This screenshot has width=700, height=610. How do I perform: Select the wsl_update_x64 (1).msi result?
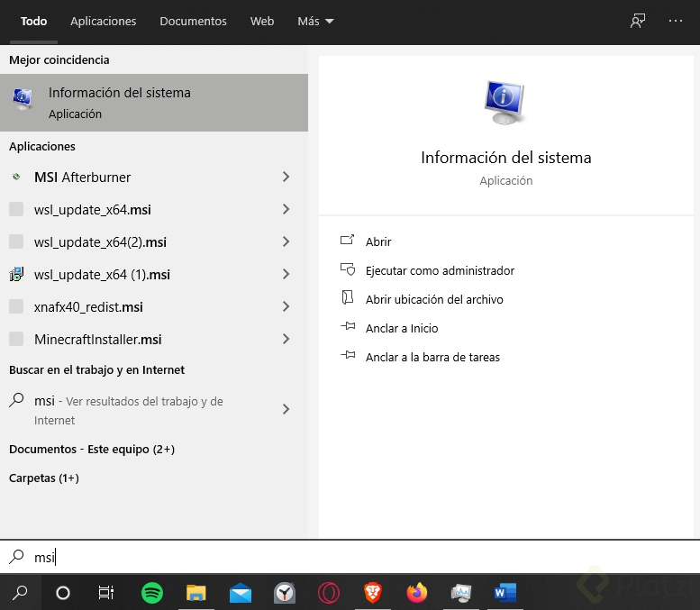click(x=154, y=274)
